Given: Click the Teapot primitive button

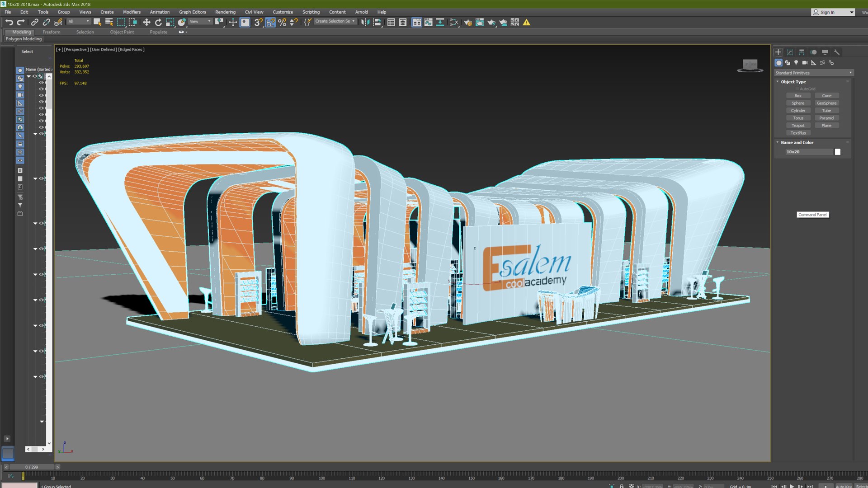Looking at the screenshot, I should coord(798,126).
